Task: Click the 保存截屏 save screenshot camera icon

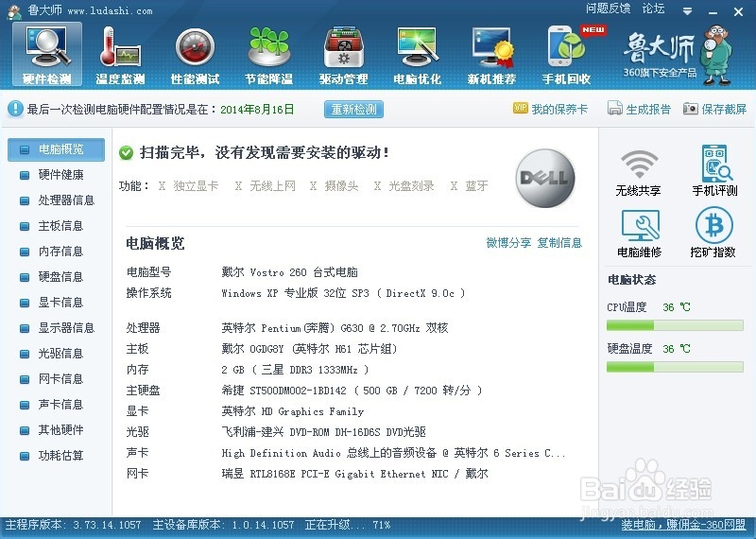Action: tap(691, 109)
